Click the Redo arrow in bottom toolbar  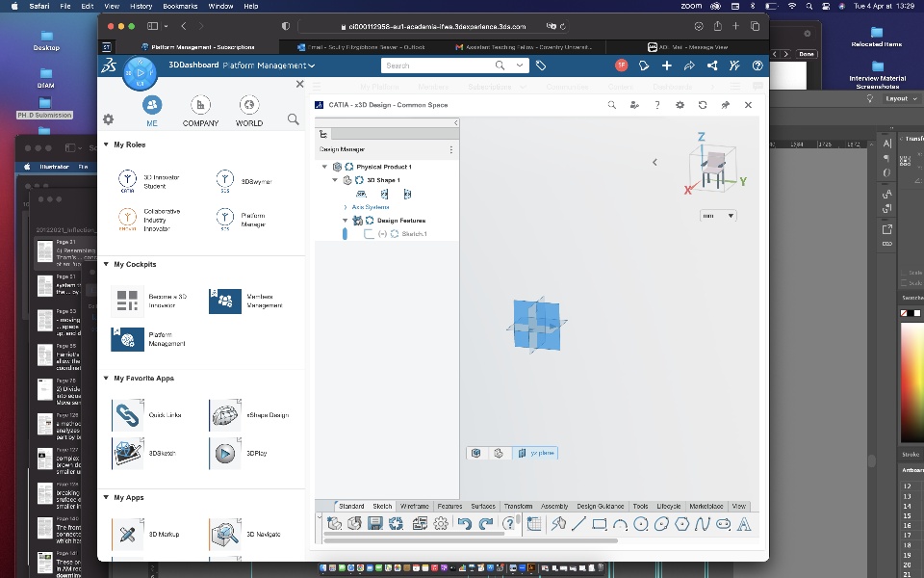[485, 523]
